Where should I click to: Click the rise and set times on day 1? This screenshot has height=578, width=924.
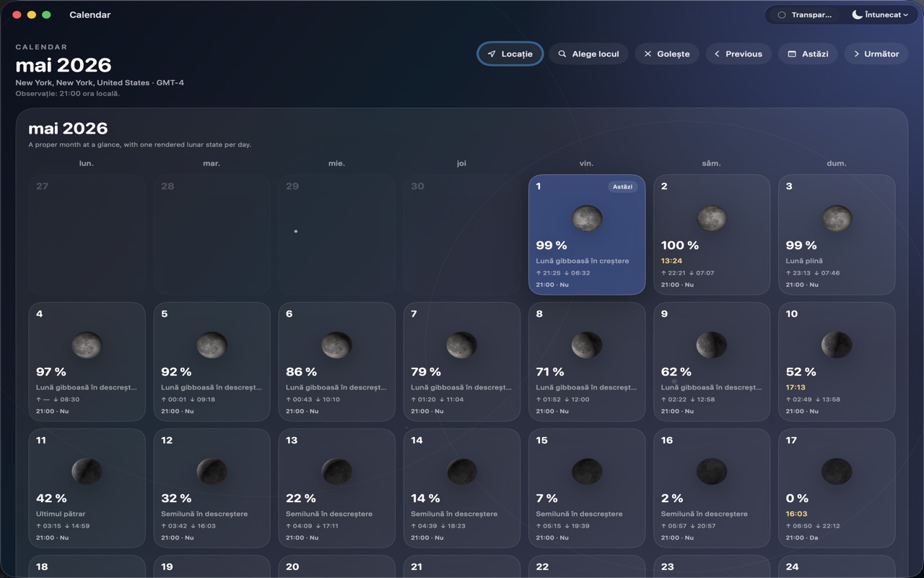click(563, 273)
